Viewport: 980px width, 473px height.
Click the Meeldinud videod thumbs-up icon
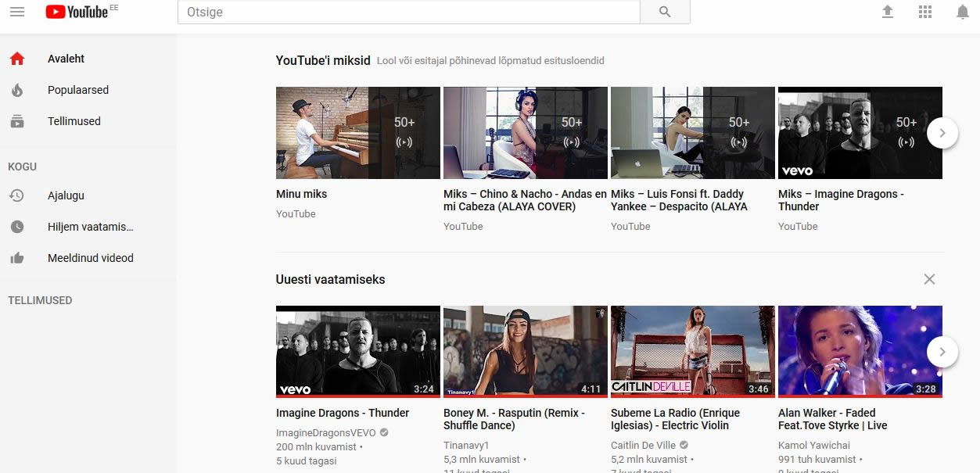tap(17, 258)
